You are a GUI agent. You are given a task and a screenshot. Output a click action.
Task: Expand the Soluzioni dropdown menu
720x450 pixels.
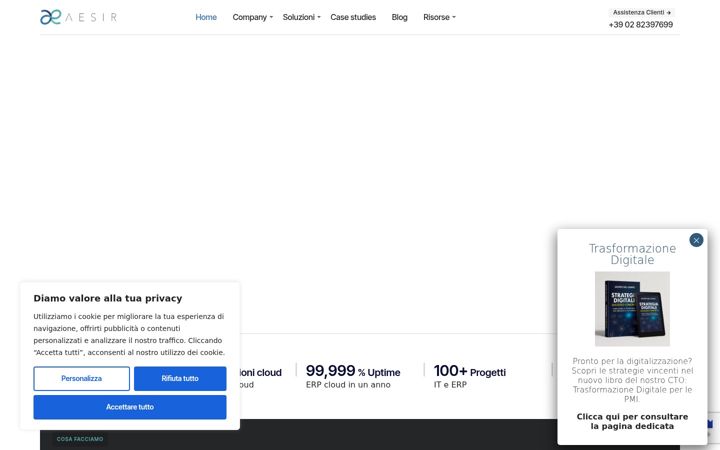(302, 17)
